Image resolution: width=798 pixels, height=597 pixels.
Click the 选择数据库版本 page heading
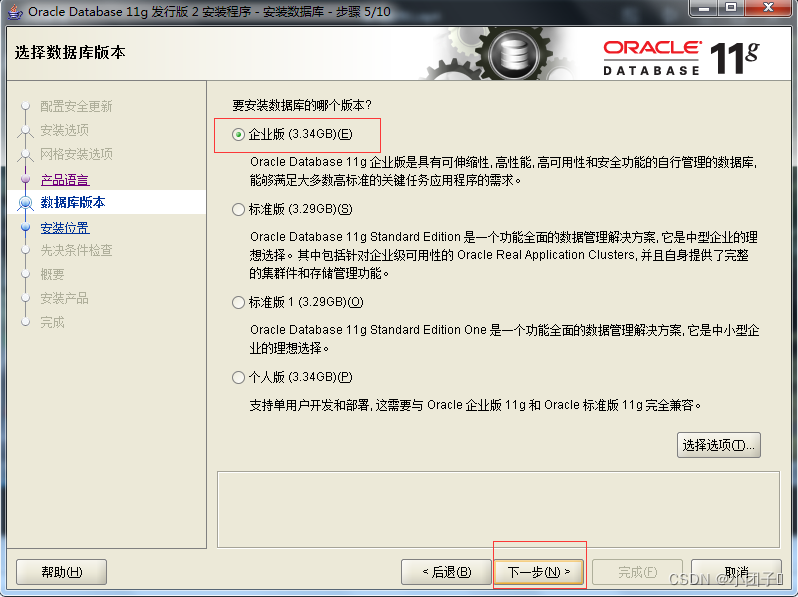coord(70,52)
